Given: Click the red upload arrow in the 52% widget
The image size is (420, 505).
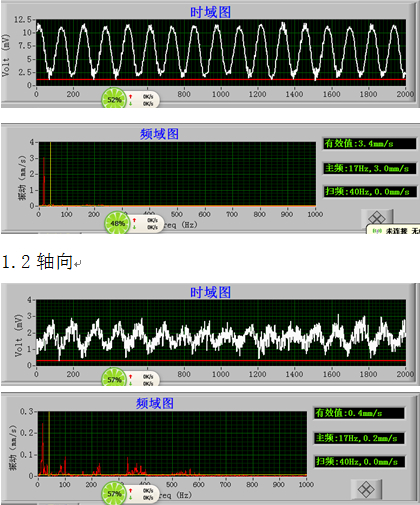Looking at the screenshot, I should click(131, 96).
